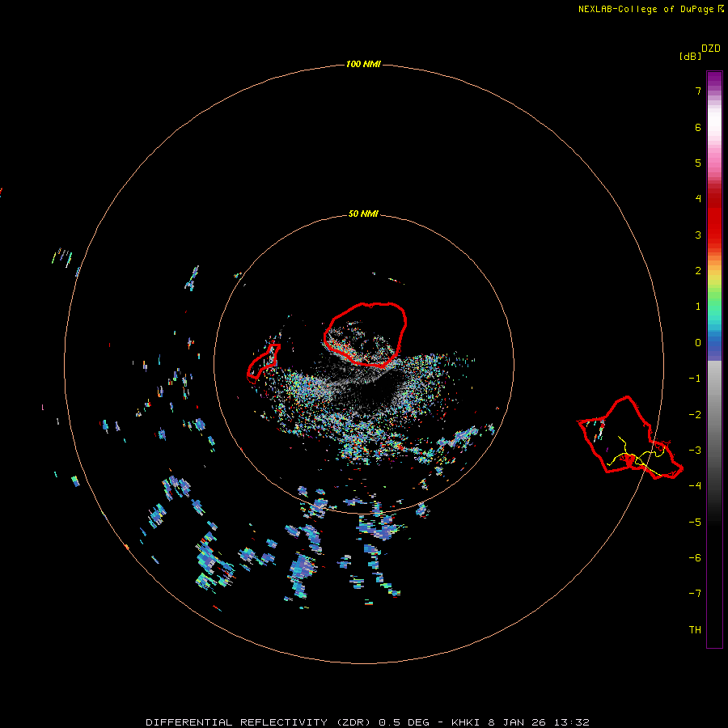Click the 50 NMI range ring label

pos(363,214)
